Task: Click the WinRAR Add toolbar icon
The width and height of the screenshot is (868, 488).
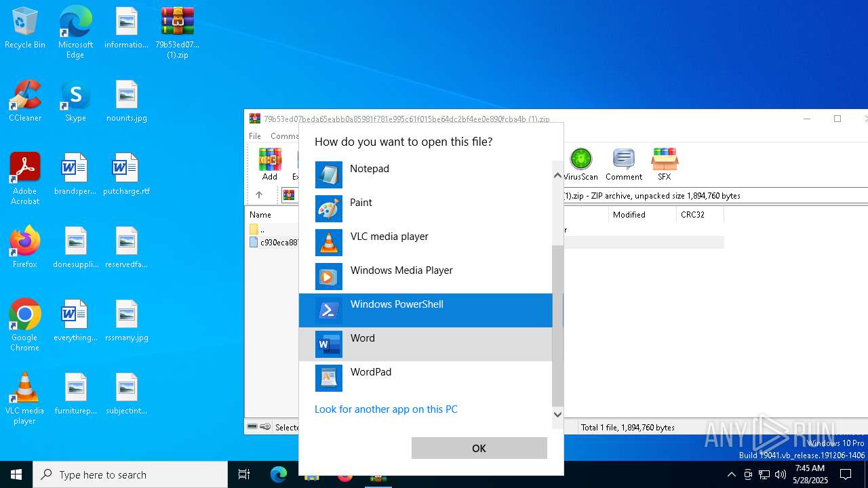Action: tap(270, 165)
